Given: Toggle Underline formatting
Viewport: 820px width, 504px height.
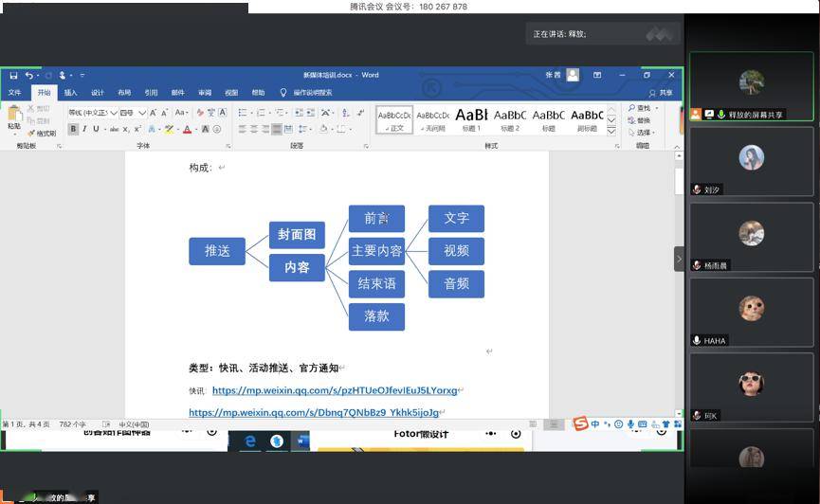Looking at the screenshot, I should click(96, 129).
